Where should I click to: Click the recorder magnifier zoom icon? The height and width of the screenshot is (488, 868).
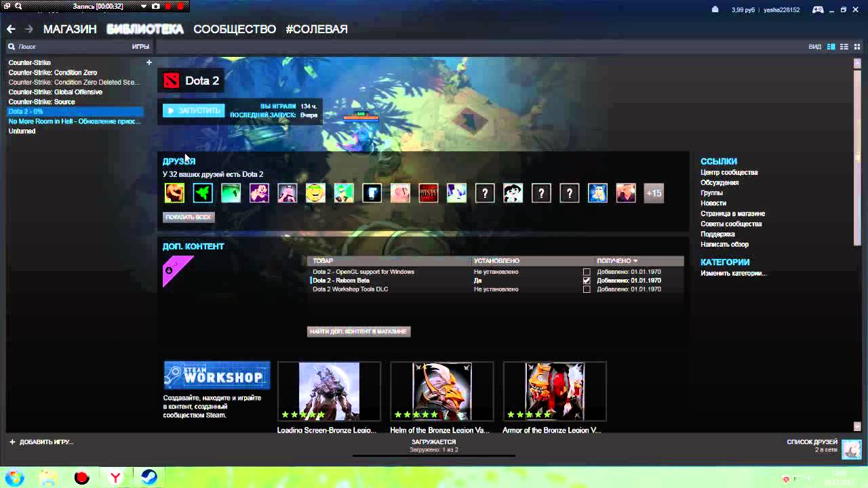[18, 6]
